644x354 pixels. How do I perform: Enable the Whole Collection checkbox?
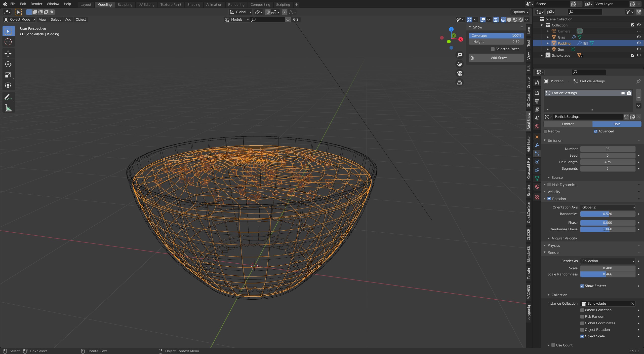pyautogui.click(x=582, y=310)
